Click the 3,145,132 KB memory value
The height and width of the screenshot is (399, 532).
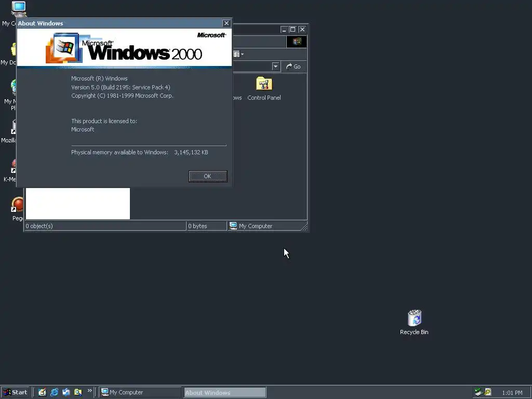click(191, 152)
